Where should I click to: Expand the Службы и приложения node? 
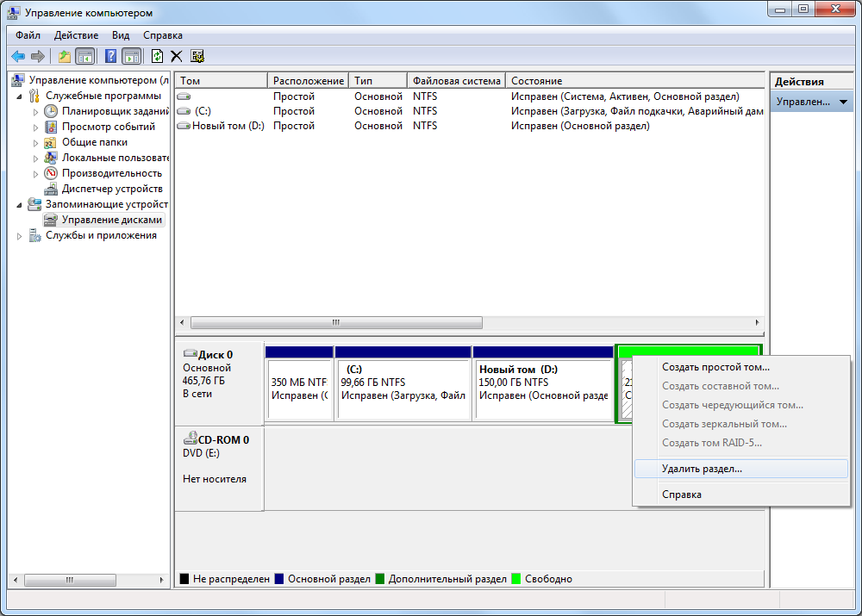[20, 236]
